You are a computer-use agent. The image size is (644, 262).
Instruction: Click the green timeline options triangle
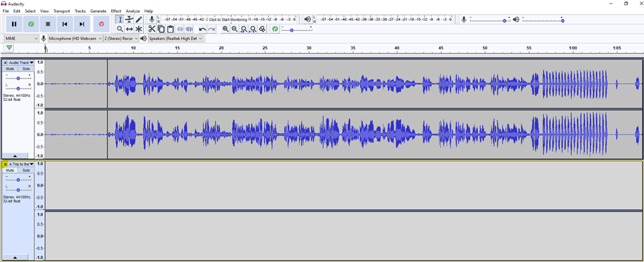tap(9, 48)
